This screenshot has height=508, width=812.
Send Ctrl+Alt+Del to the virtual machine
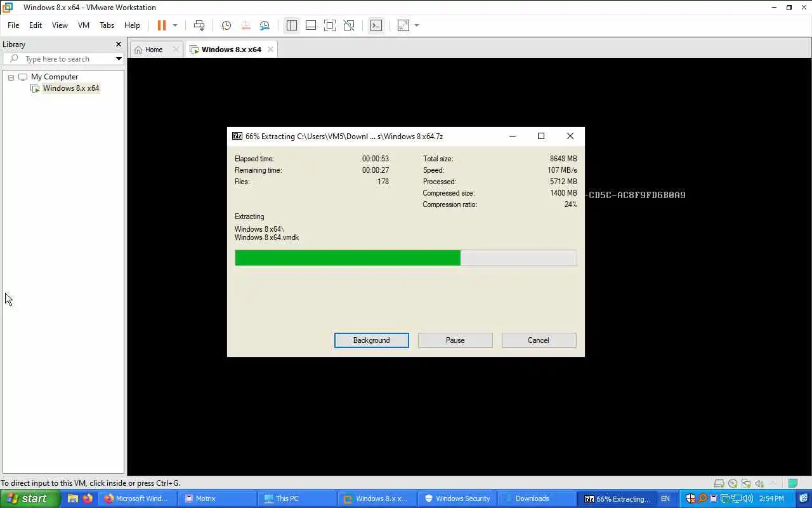coord(199,25)
